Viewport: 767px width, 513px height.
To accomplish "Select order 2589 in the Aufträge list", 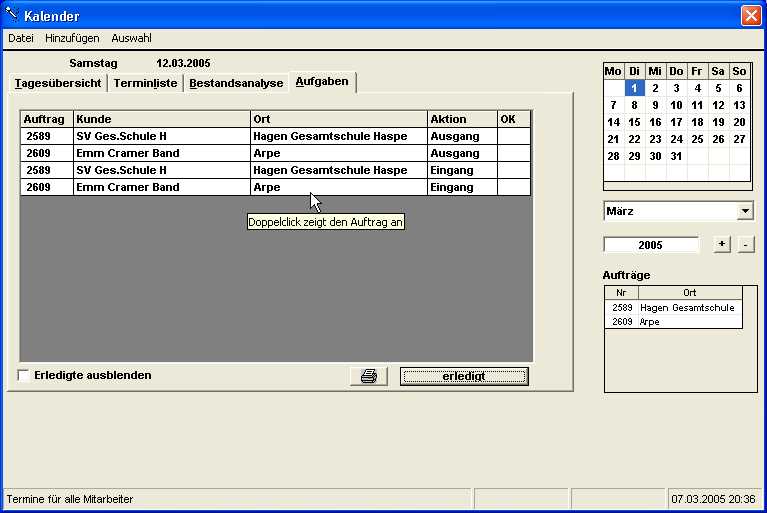I will (673, 308).
